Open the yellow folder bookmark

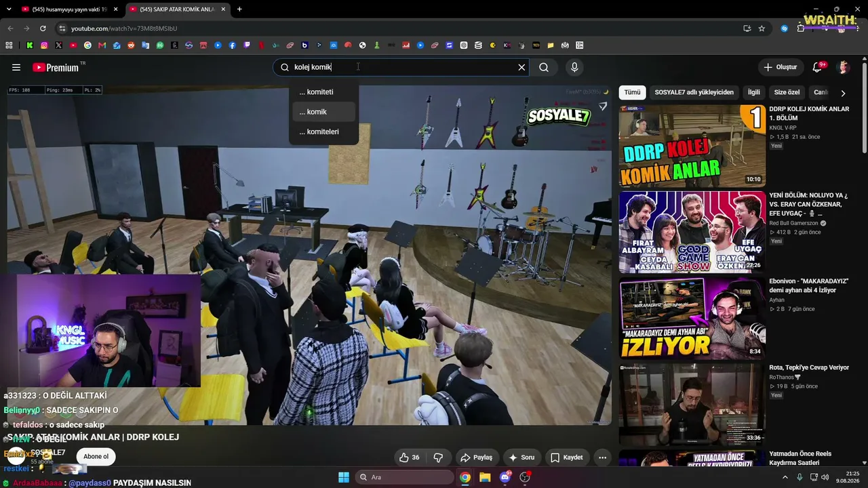[551, 45]
